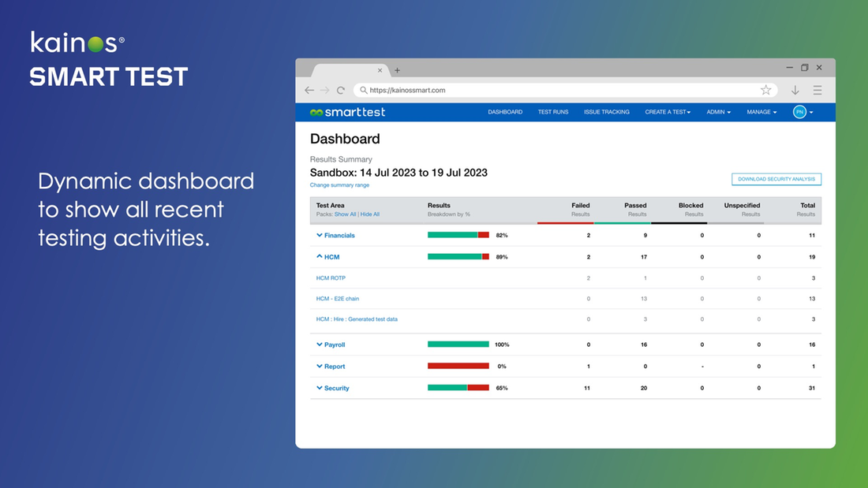Open the Admin dropdown menu

(718, 112)
